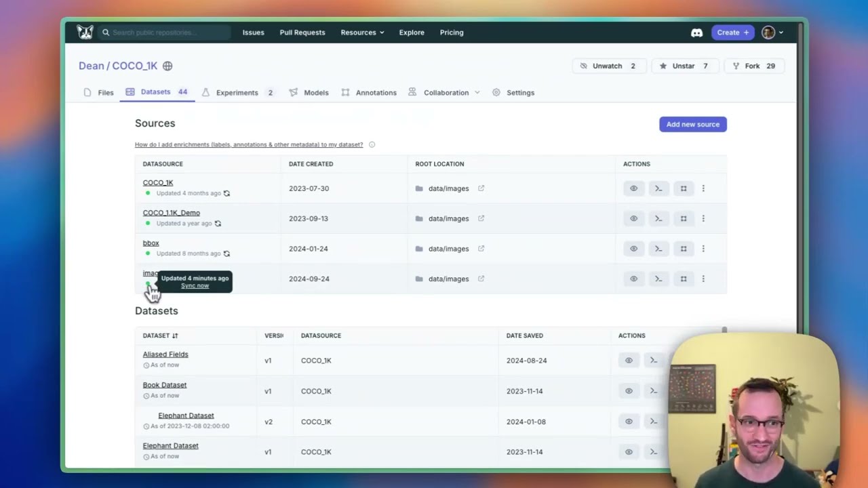View Elephant Dataset v1 with eye icon

pyautogui.click(x=629, y=452)
